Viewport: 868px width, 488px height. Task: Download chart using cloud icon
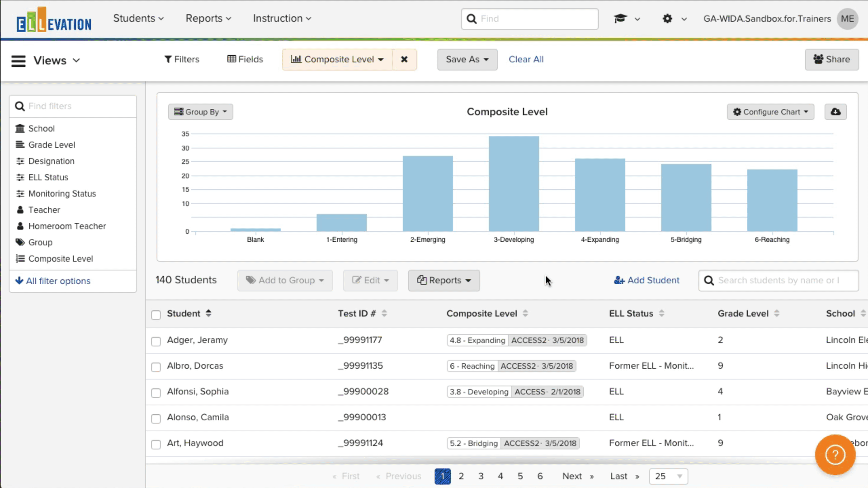point(835,112)
